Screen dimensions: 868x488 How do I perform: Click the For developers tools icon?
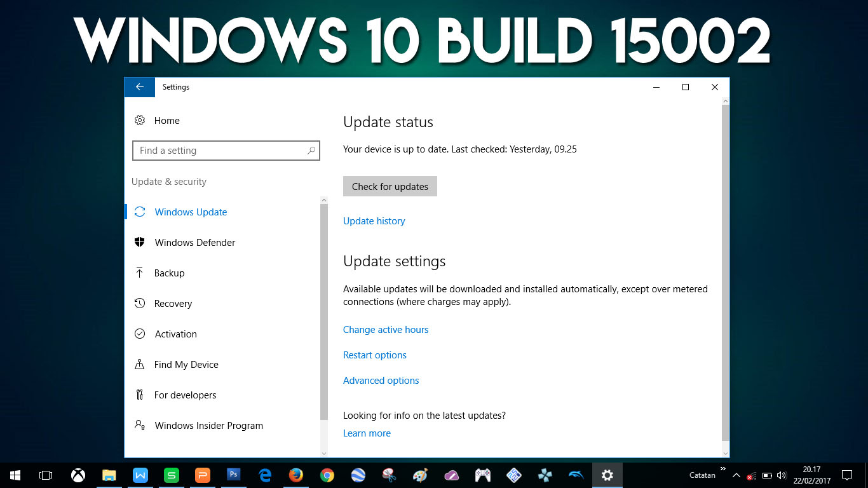140,395
